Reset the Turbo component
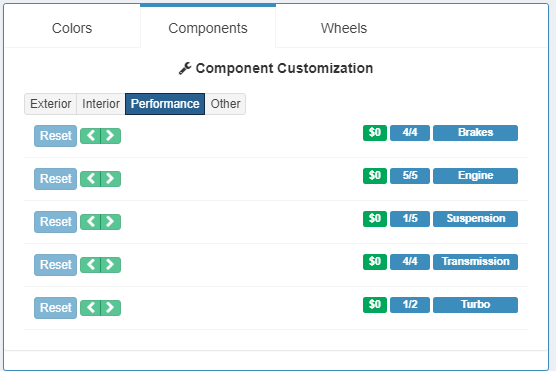This screenshot has height=371, width=556. (55, 308)
